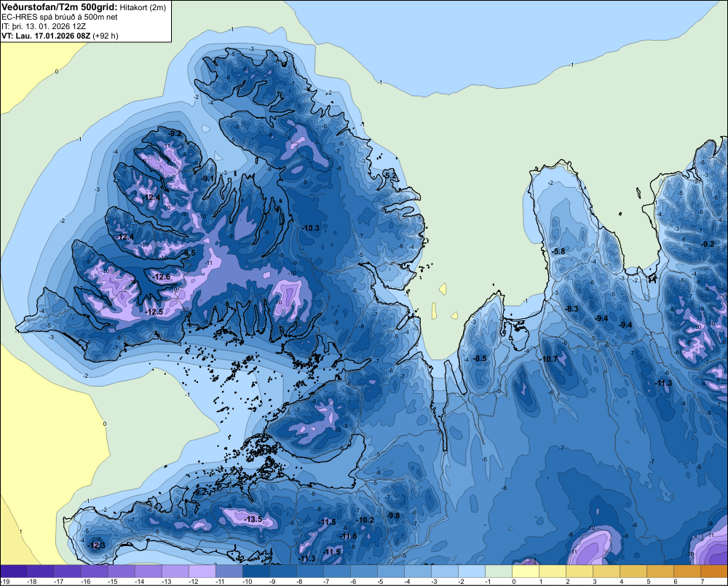
Task: Click the -10.7 temperature value on the map
Action: click(x=549, y=359)
